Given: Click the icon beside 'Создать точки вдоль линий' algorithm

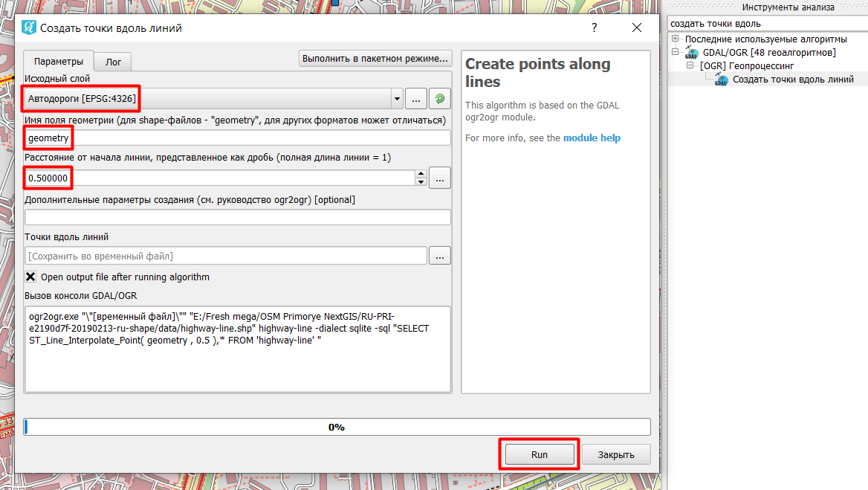Looking at the screenshot, I should click(x=721, y=80).
